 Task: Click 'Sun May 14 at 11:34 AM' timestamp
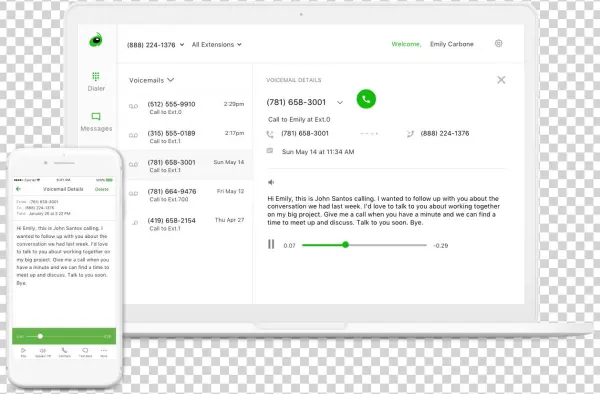[318, 152]
